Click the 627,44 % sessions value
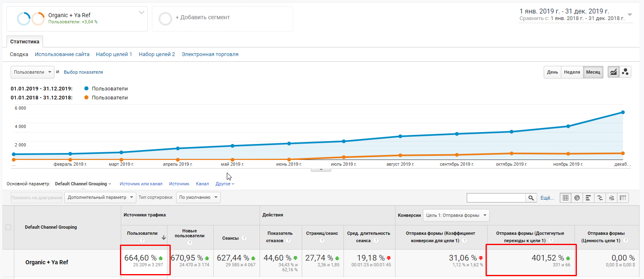 coord(233,258)
